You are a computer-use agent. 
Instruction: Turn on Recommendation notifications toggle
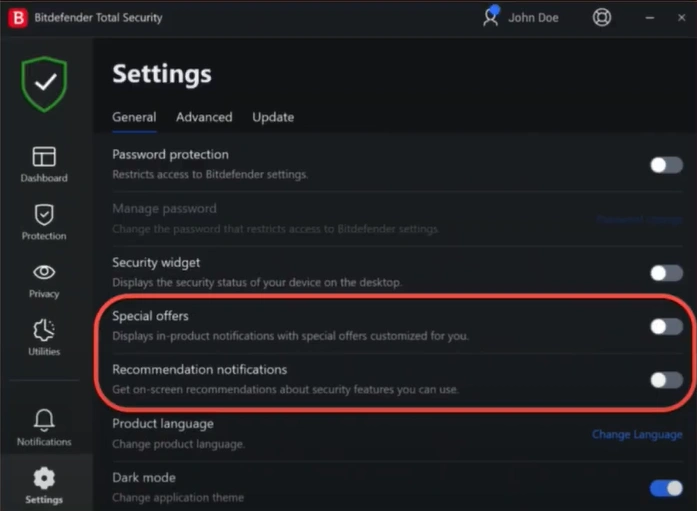[666, 380]
